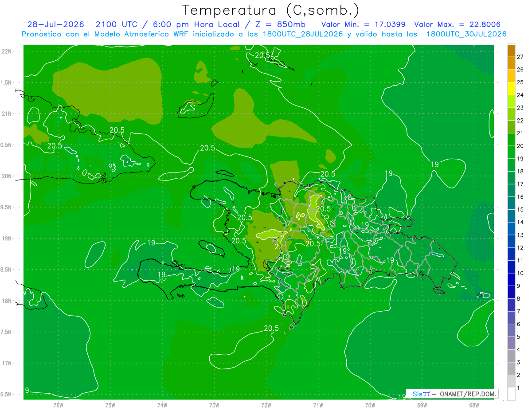The height and width of the screenshot is (411, 532).
Task: Click the legend value "6"
Action: click(519, 324)
